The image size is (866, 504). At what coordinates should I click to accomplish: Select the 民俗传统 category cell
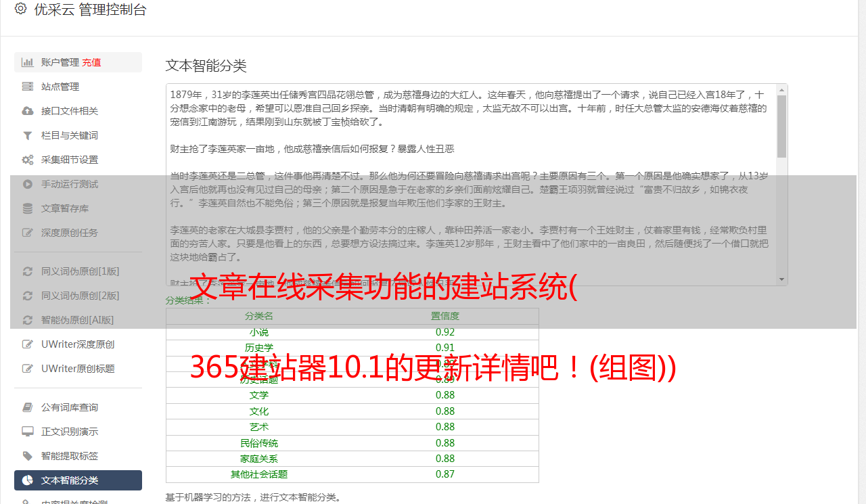coord(259,443)
